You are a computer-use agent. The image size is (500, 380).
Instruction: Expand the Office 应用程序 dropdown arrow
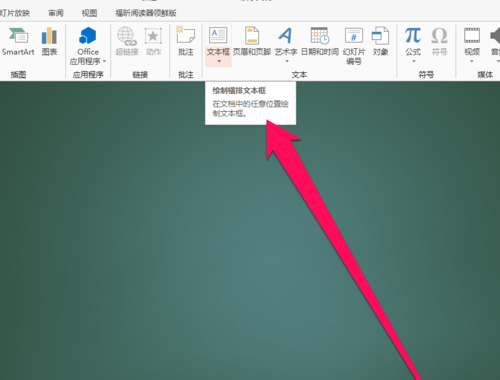click(104, 61)
